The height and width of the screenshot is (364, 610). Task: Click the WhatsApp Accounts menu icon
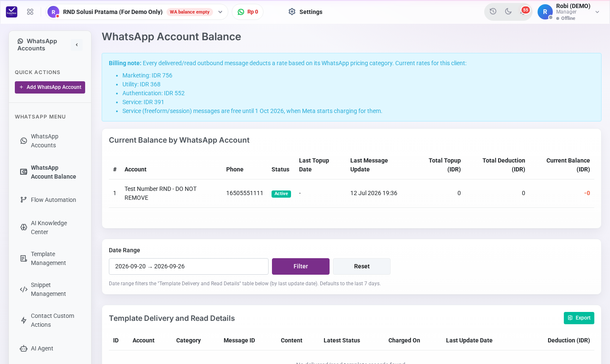(x=24, y=141)
